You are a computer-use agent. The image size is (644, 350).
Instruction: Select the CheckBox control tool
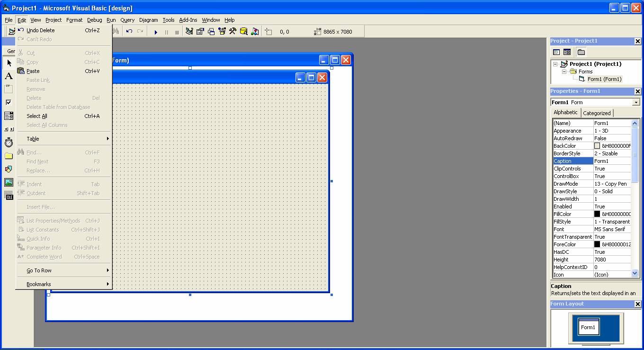tap(9, 102)
